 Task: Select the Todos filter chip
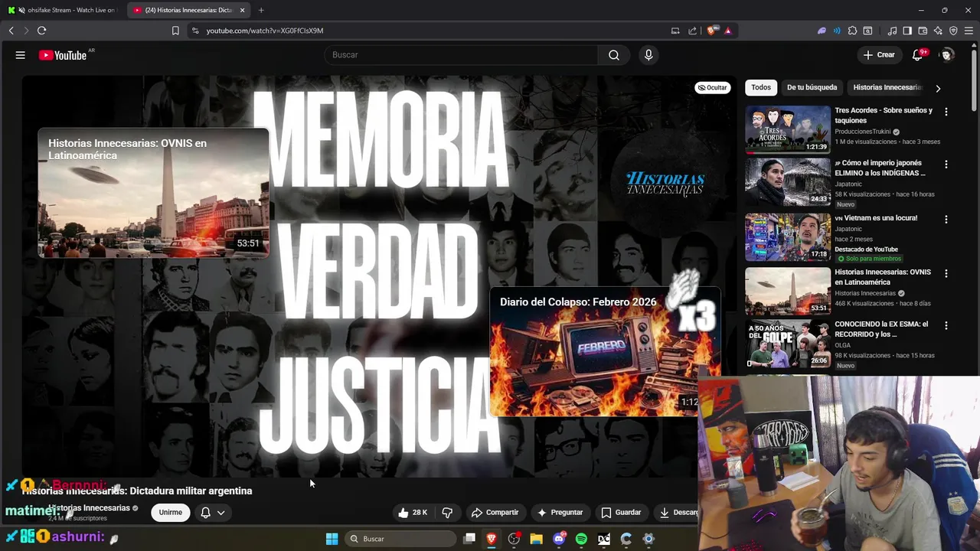pos(761,88)
